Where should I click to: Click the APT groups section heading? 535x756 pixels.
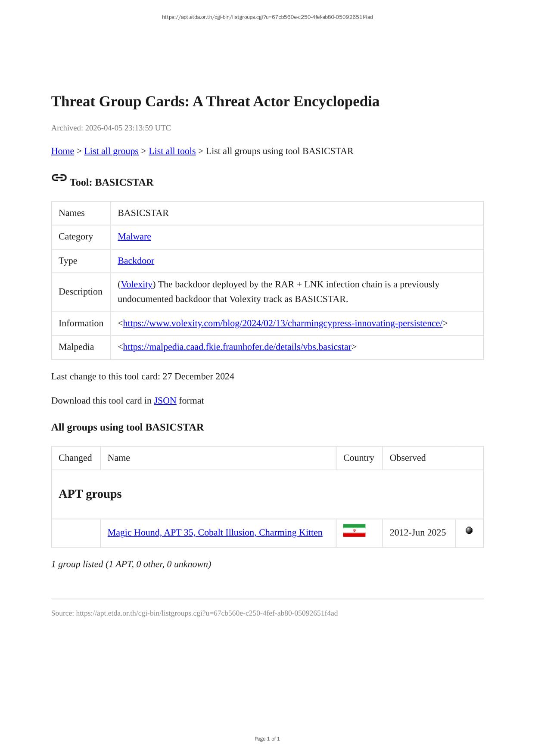click(90, 494)
